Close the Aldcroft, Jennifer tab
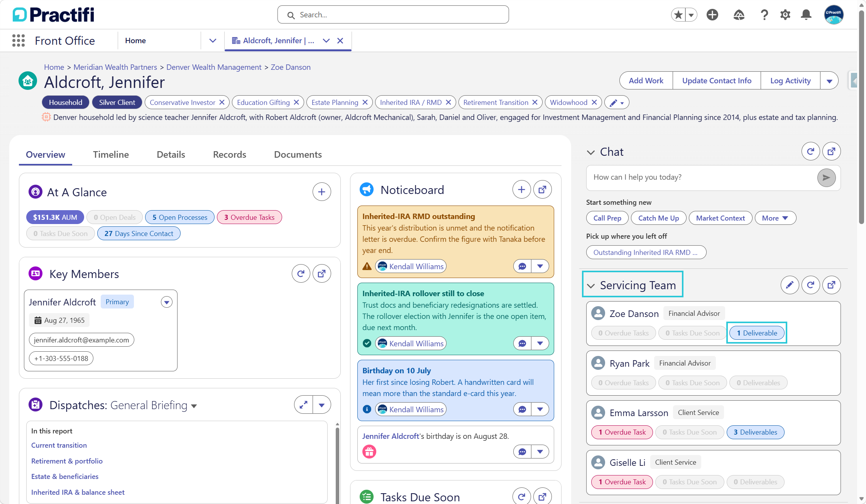The width and height of the screenshot is (866, 504). pyautogui.click(x=340, y=40)
